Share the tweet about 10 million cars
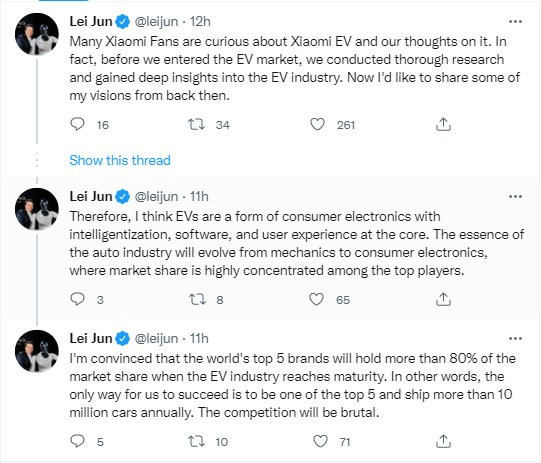 443,441
